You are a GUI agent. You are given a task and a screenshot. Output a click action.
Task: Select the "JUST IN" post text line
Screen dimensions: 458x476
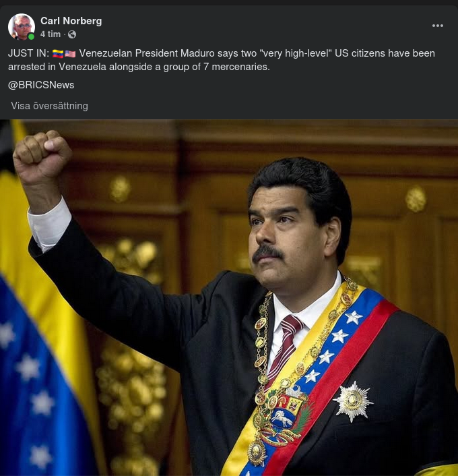(x=222, y=53)
